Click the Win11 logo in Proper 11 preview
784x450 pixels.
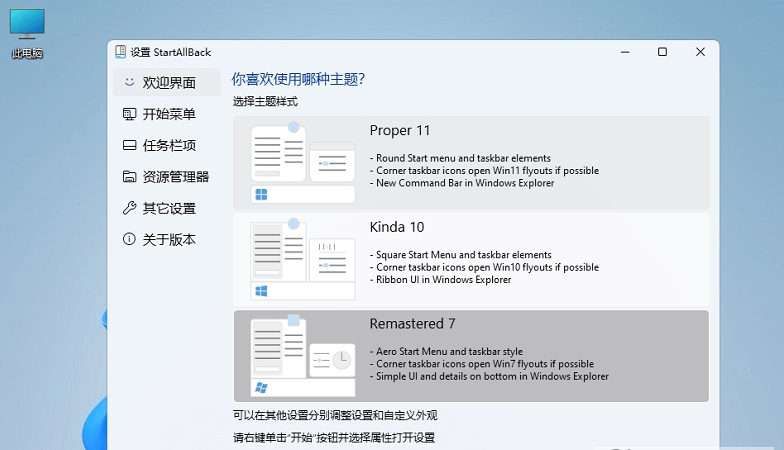coord(261,194)
